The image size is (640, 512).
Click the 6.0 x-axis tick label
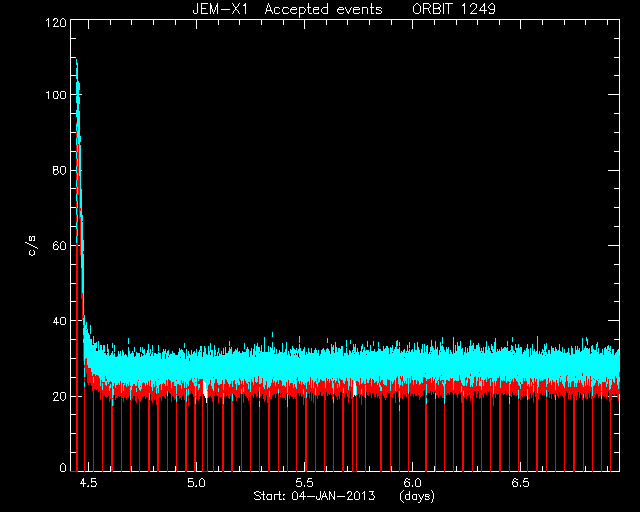tap(412, 483)
